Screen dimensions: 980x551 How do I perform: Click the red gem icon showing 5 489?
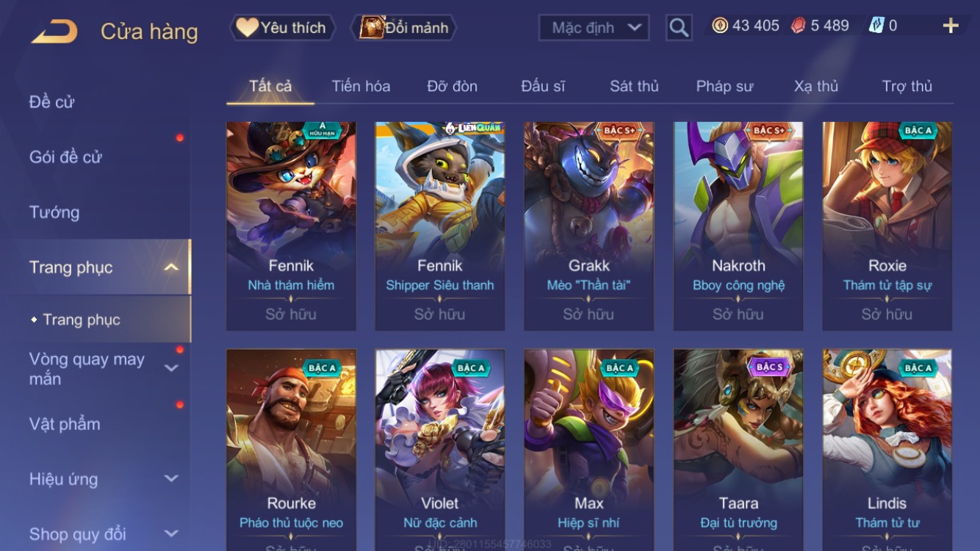pos(798,26)
